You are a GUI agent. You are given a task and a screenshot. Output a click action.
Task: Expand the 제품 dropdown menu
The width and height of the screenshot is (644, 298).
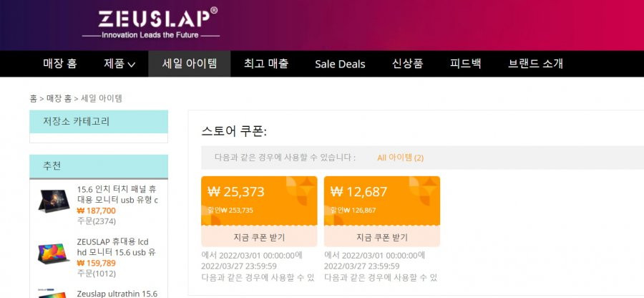pos(119,64)
